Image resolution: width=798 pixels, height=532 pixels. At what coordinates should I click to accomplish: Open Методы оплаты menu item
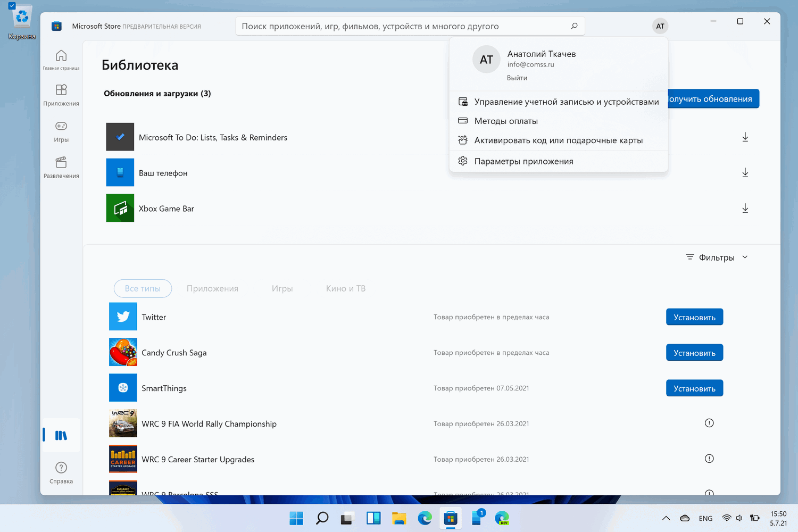pyautogui.click(x=559, y=121)
